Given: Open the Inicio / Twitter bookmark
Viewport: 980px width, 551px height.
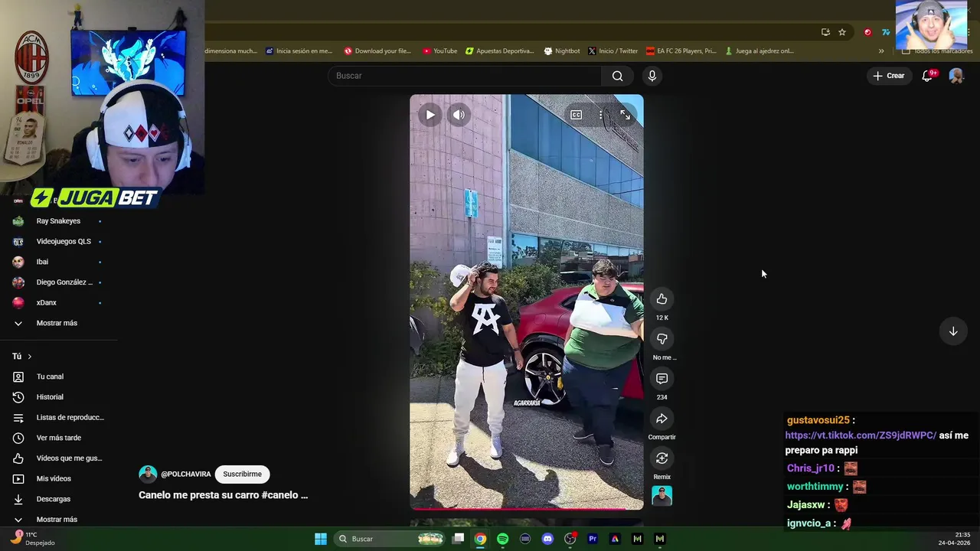Looking at the screenshot, I should [x=612, y=51].
